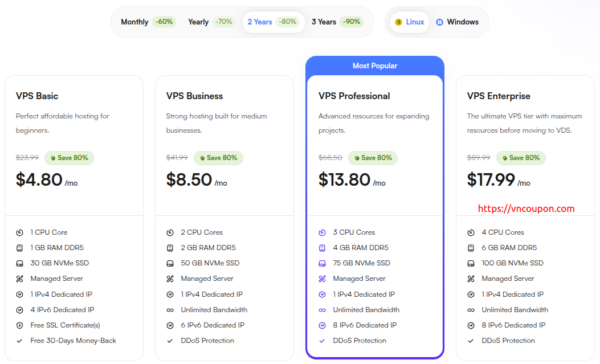Click the Free 30-Days Money-Back checkmark icon
The image size is (600, 364).
pyautogui.click(x=19, y=341)
